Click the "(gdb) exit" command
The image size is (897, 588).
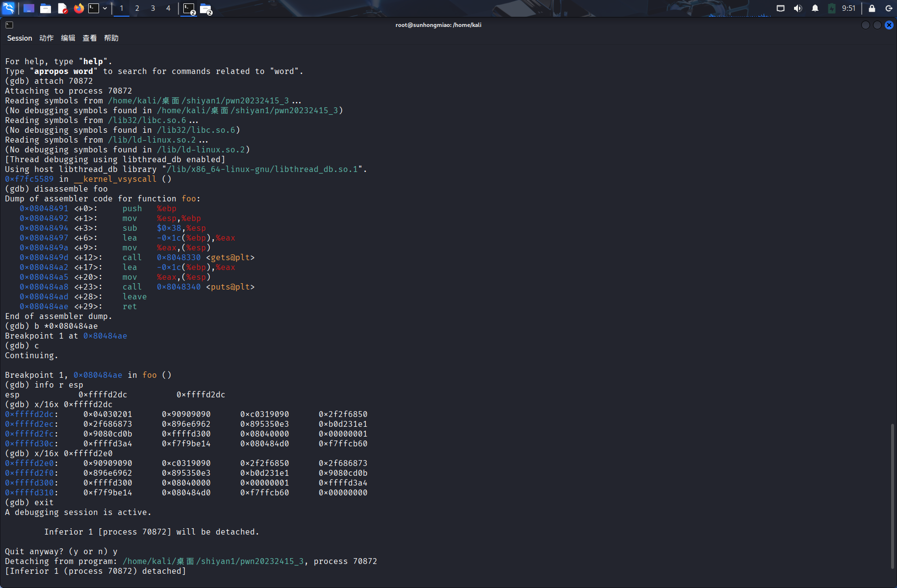coord(29,502)
